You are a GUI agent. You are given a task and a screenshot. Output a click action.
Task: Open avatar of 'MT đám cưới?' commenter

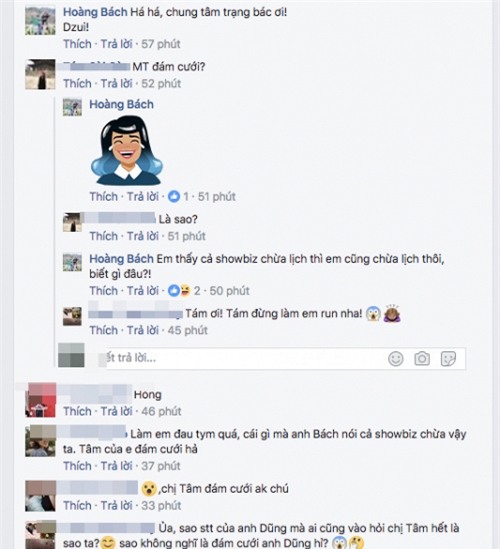pyautogui.click(x=40, y=74)
